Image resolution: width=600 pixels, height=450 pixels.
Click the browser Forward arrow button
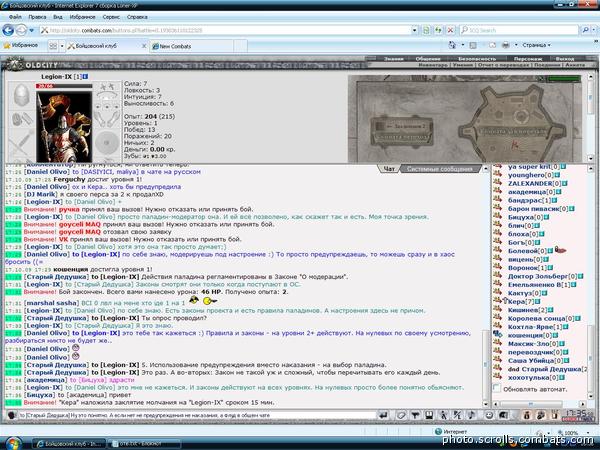pyautogui.click(x=21, y=30)
